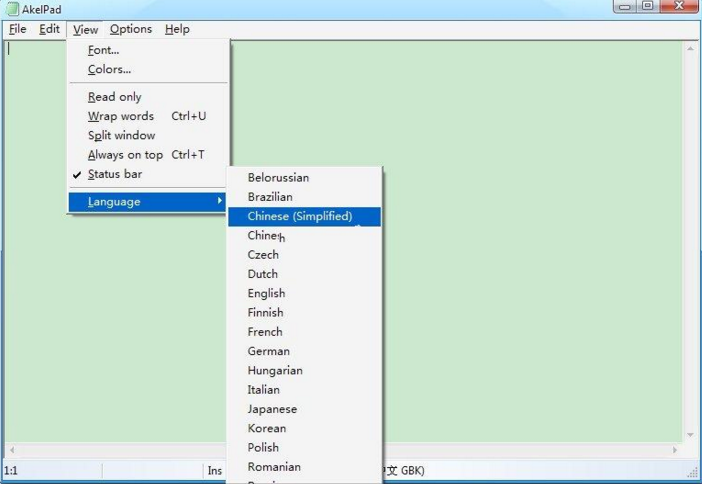Select Japanese language
702x484 pixels.
tap(304, 409)
